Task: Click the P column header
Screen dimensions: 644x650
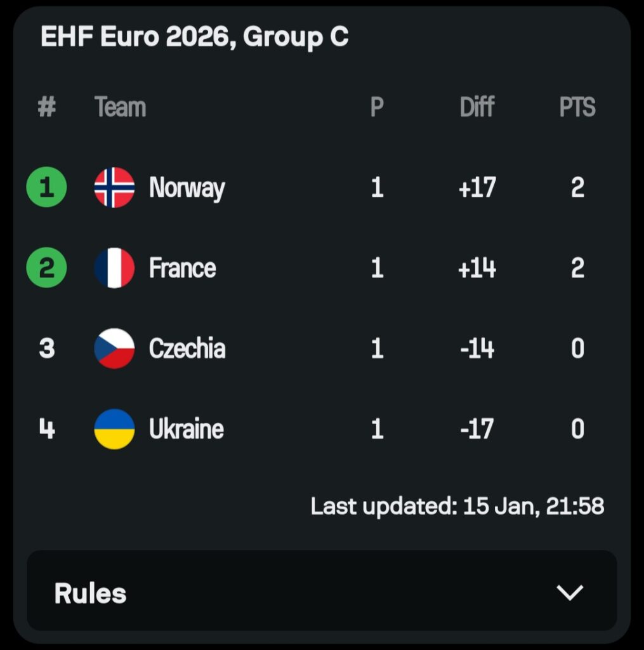Action: [377, 107]
